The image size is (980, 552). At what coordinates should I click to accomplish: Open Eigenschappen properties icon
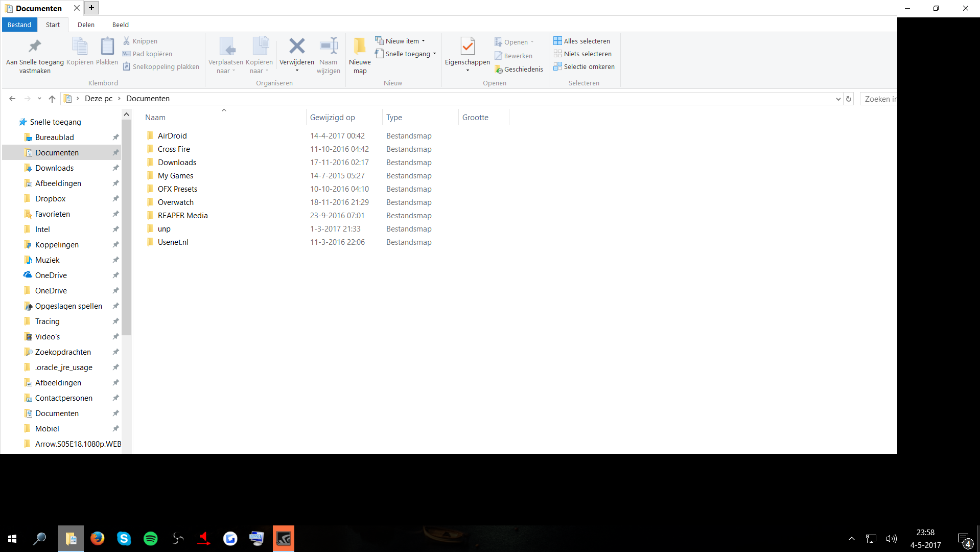click(467, 47)
